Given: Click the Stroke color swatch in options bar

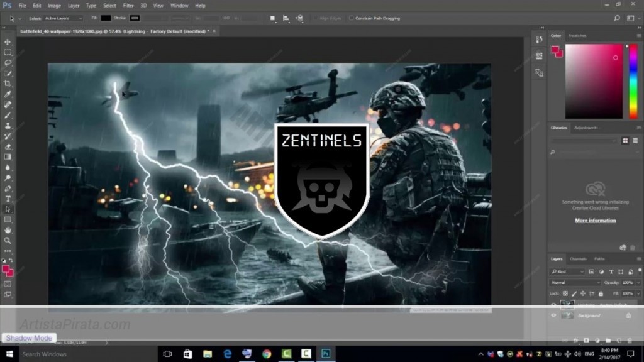Looking at the screenshot, I should pyautogui.click(x=135, y=18).
